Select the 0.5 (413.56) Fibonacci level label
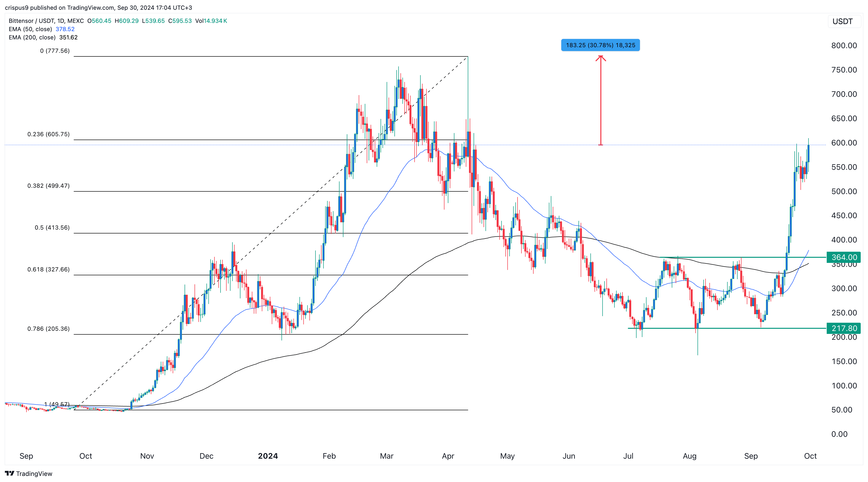Viewport: 868px width, 482px height. pyautogui.click(x=52, y=228)
